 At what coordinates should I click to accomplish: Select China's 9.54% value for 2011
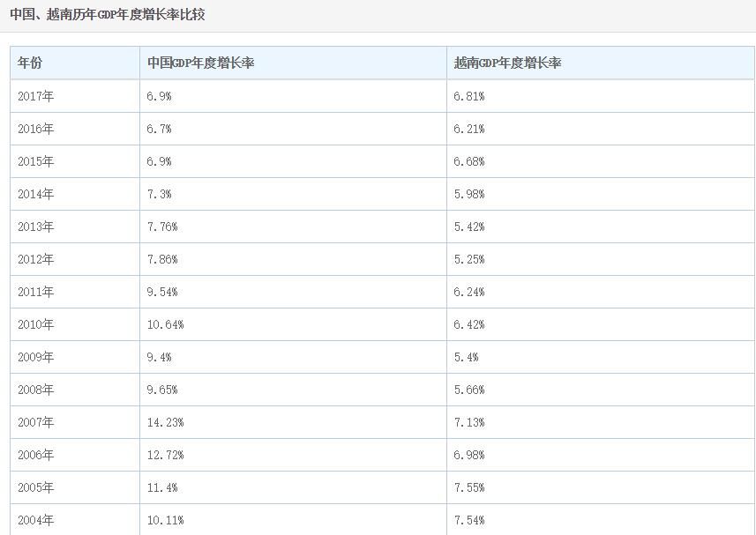pyautogui.click(x=162, y=292)
